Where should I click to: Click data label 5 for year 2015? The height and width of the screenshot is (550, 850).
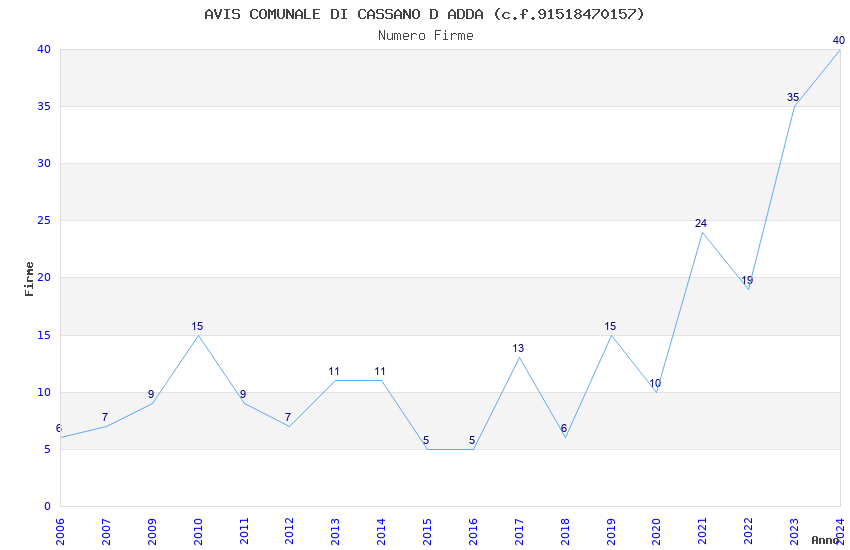click(426, 440)
